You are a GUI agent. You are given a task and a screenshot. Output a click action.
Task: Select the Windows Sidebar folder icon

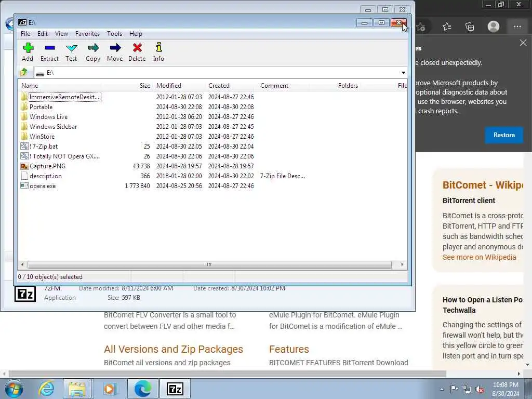pyautogui.click(x=24, y=127)
